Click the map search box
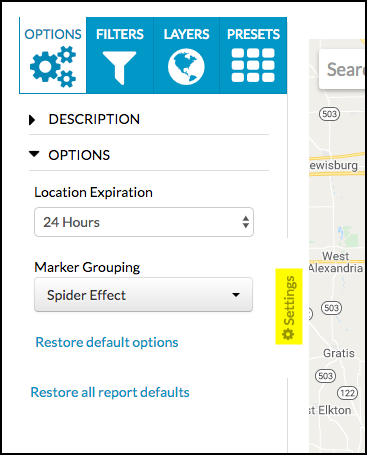Image resolution: width=367 pixels, height=455 pixels. [x=342, y=69]
